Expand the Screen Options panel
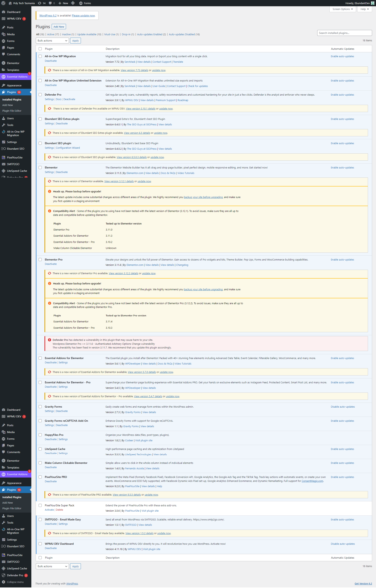The width and height of the screenshot is (376, 588). [x=342, y=9]
